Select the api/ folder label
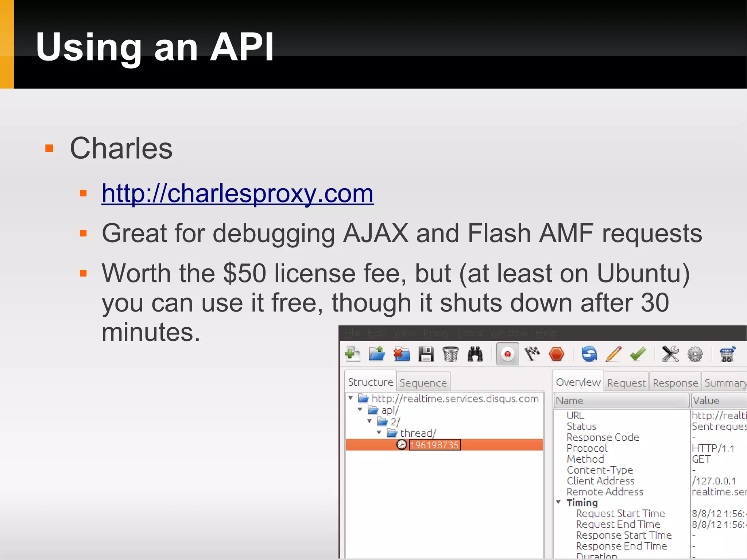Viewport: 747px width, 560px height. (390, 410)
